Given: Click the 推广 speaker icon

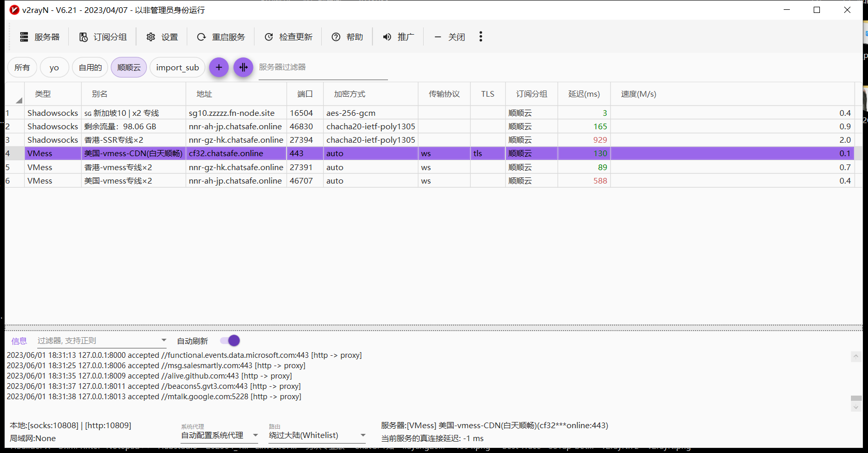Looking at the screenshot, I should pyautogui.click(x=387, y=37).
